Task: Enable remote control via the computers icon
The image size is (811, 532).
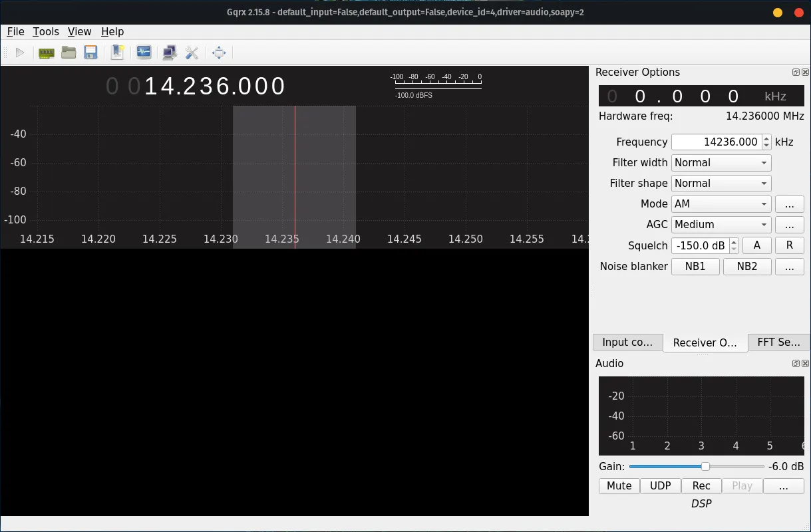Action: [170, 53]
